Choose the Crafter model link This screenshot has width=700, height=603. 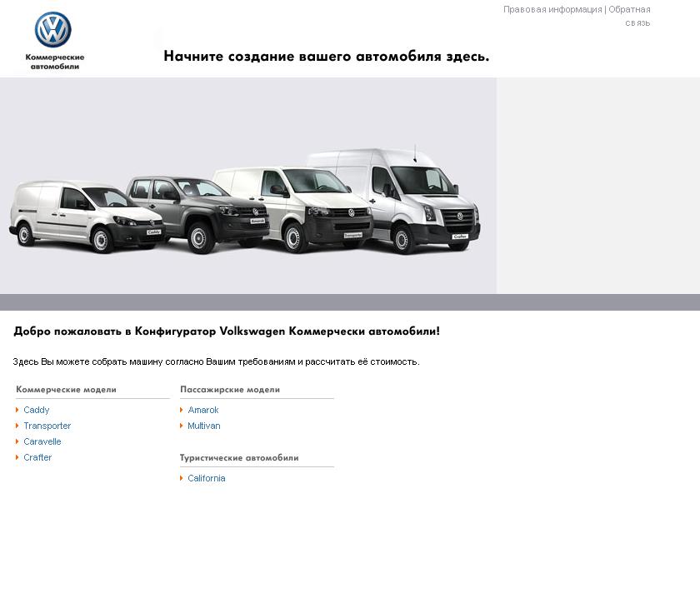click(x=37, y=457)
